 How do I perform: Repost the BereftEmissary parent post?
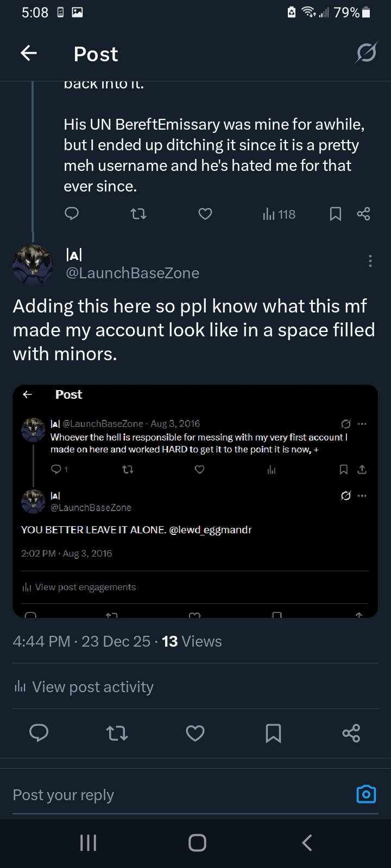139,214
